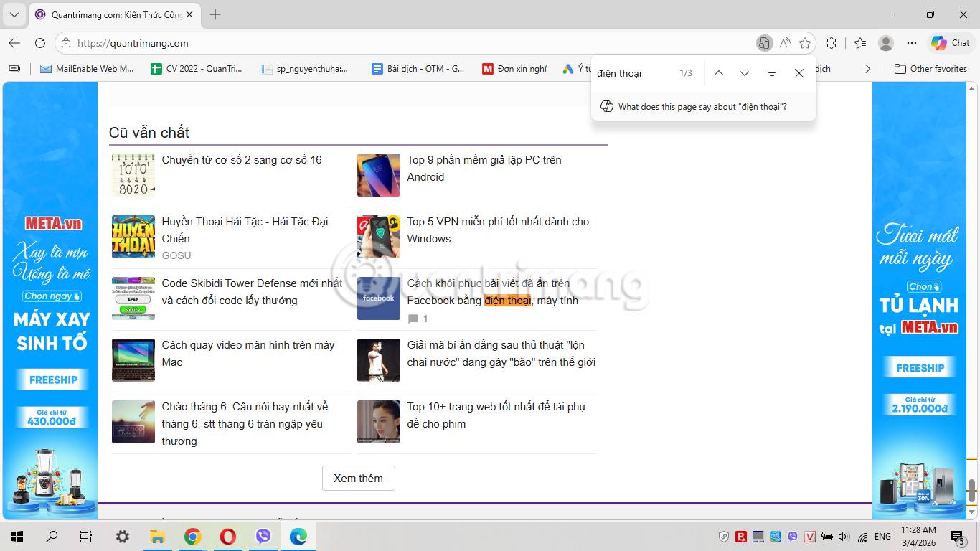Click the search-in-page document icon in address bar
This screenshot has height=551, width=980.
763,43
